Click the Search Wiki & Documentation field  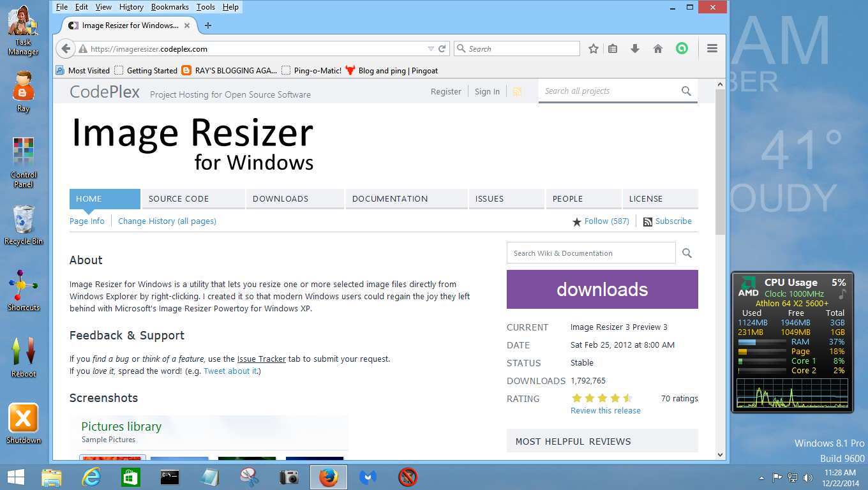(x=591, y=253)
